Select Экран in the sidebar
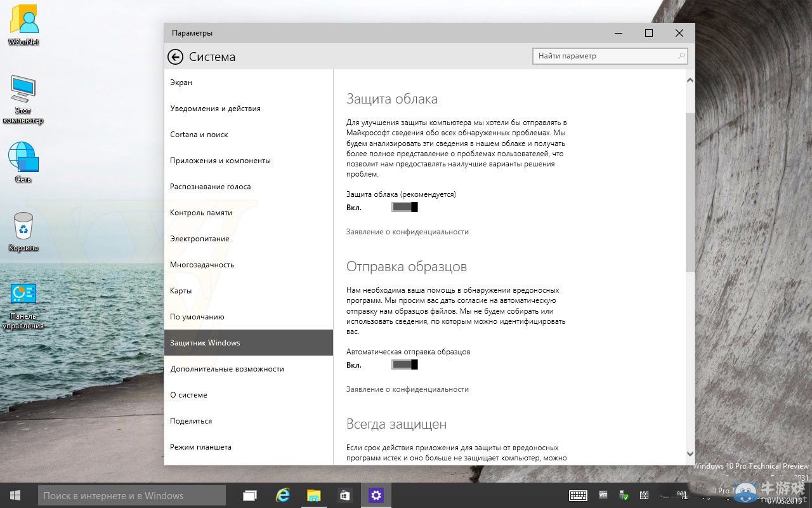 point(249,83)
